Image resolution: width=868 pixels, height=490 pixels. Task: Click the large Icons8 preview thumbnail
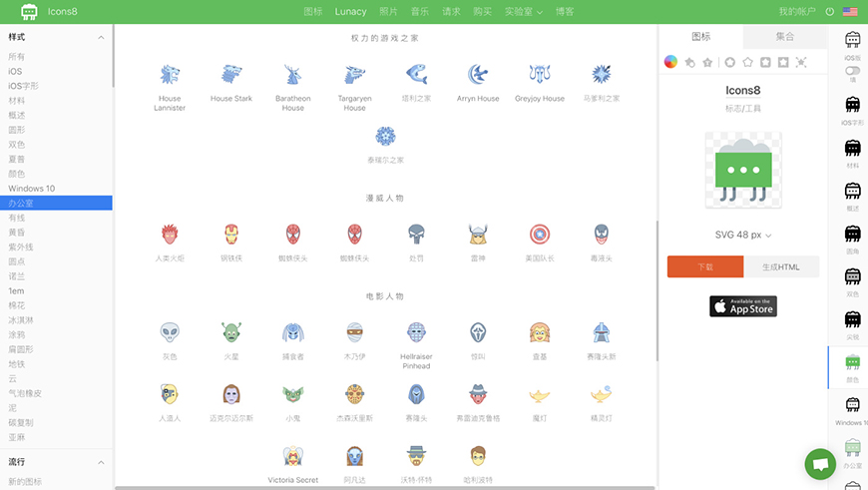[x=743, y=170]
